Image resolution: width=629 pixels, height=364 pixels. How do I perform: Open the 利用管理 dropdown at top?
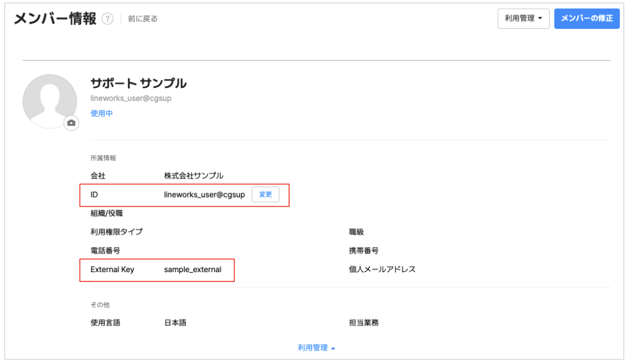(523, 18)
